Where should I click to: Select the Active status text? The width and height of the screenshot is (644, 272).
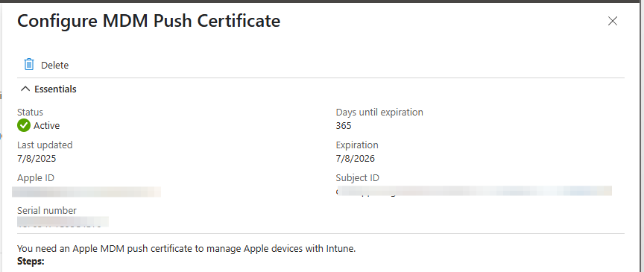(46, 126)
